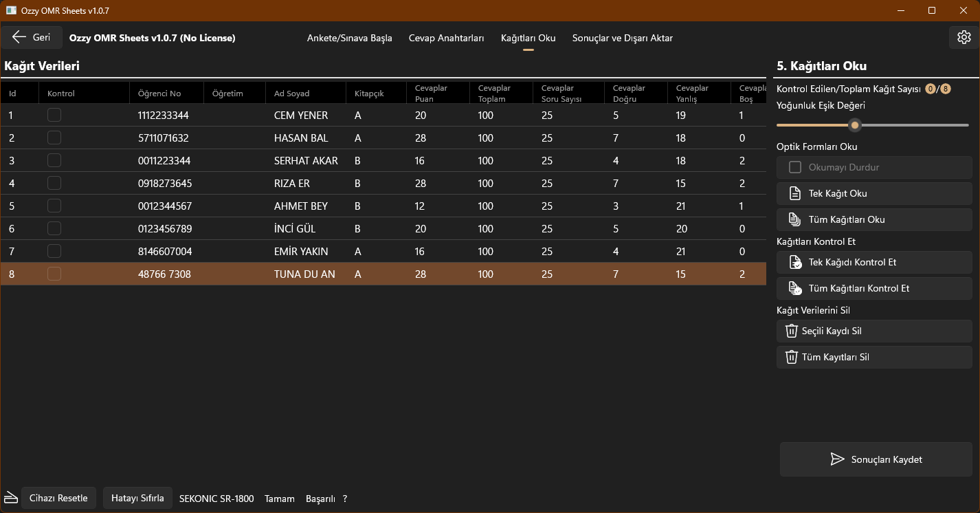Click the trash icon for Tüm Kayıtları Sil

792,357
